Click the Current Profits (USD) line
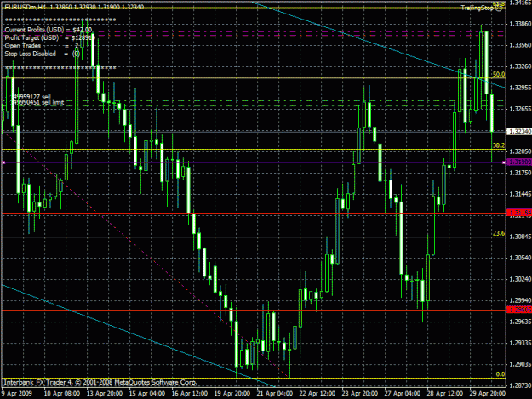The image size is (532, 399). pyautogui.click(x=49, y=30)
